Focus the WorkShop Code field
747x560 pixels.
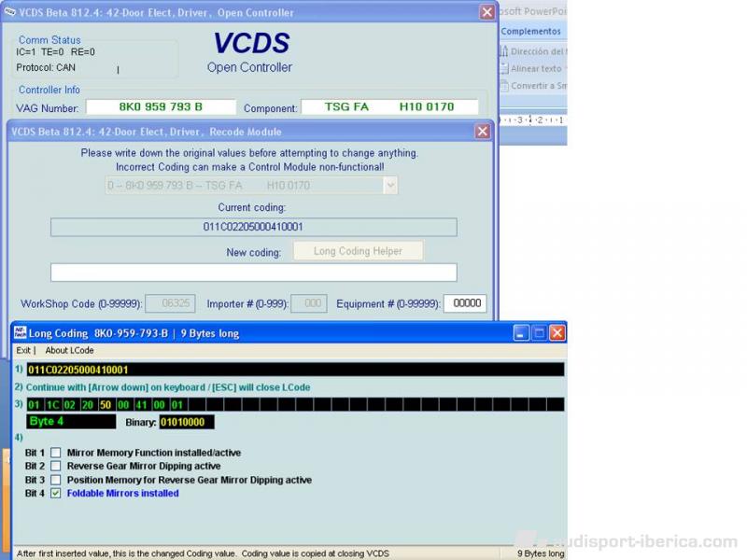point(170,303)
